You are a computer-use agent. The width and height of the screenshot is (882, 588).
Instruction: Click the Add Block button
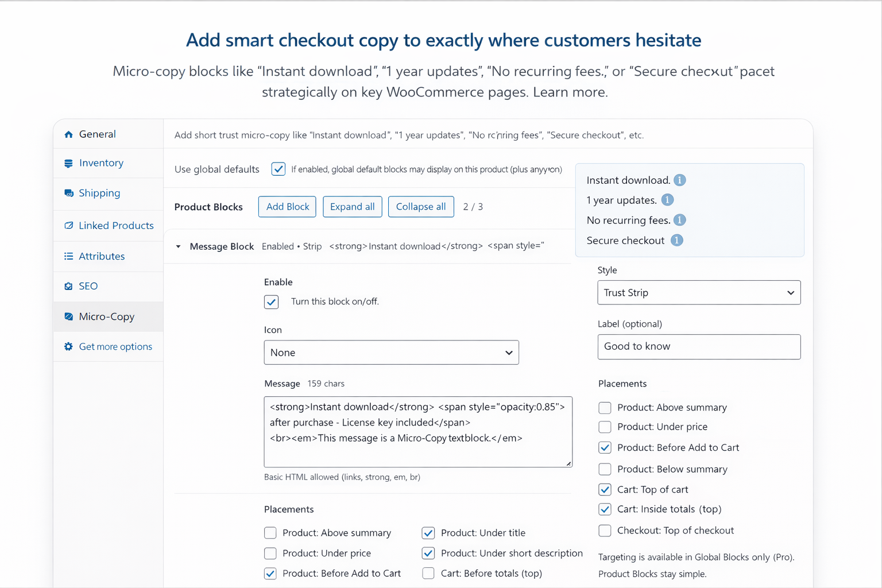click(287, 207)
